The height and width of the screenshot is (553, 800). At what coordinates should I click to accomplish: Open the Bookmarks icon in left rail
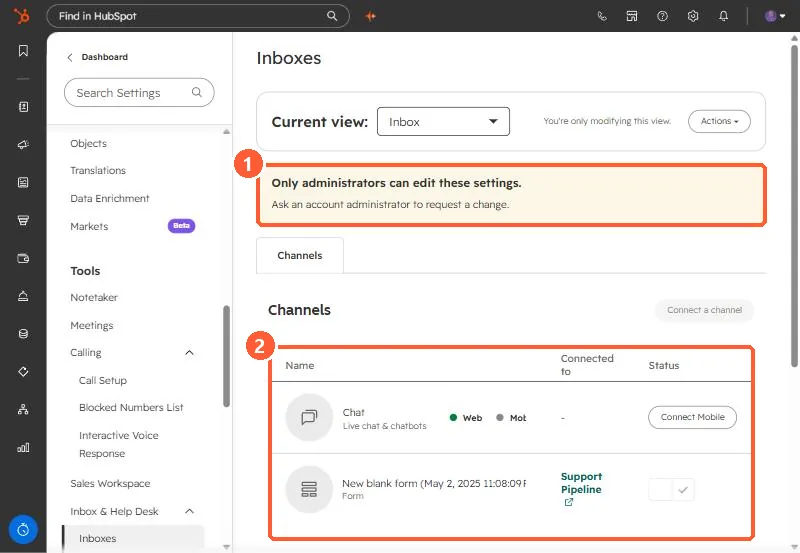pos(23,51)
